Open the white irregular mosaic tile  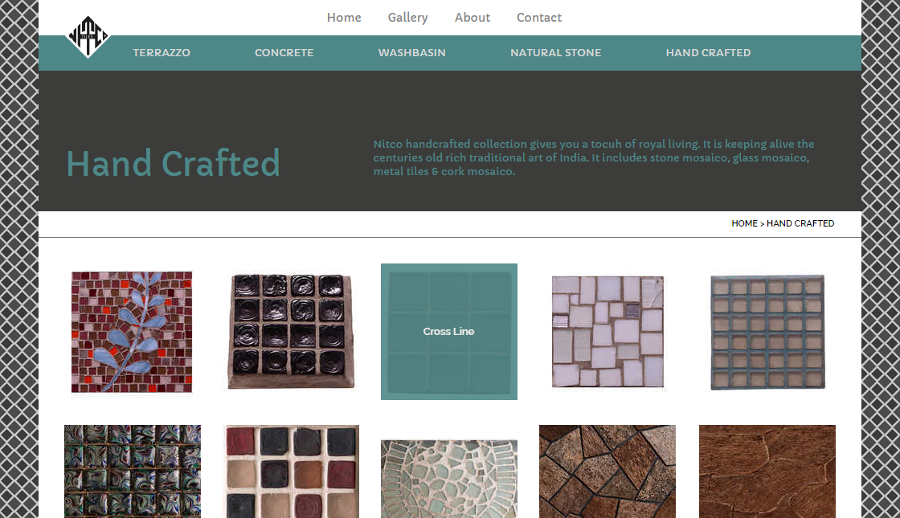coord(608,331)
